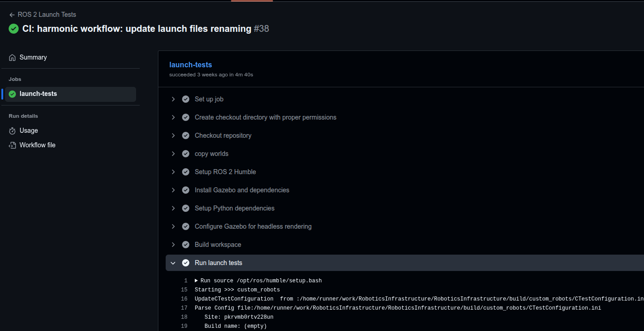Click 'Install Gazebo and dependencies' label

click(x=242, y=190)
